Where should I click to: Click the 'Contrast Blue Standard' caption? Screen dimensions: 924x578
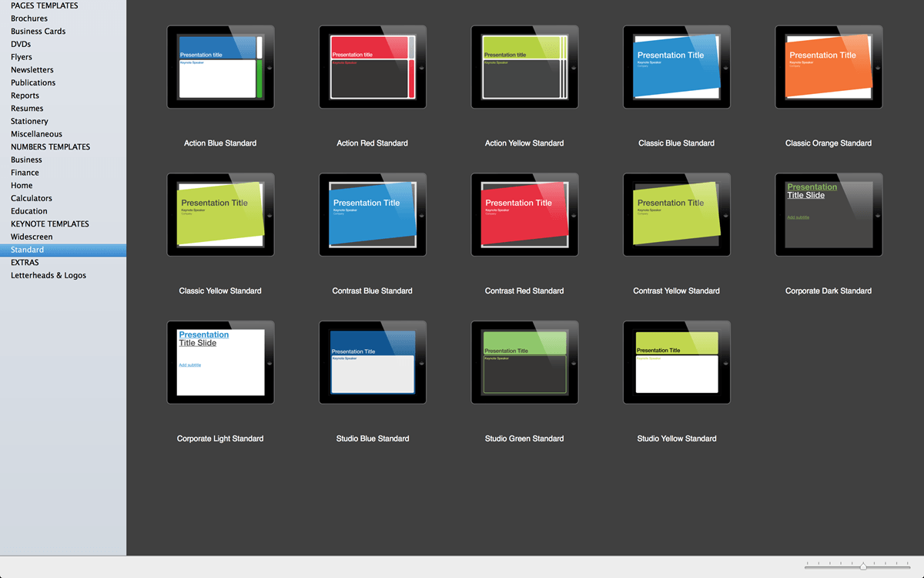(x=373, y=291)
